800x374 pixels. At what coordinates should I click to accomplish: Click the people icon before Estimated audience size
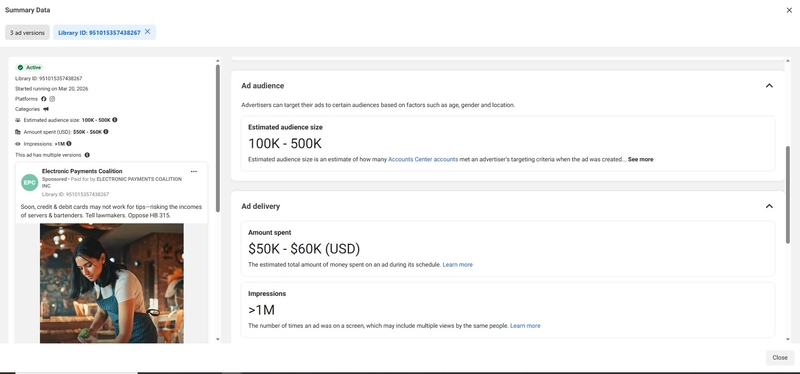point(18,120)
